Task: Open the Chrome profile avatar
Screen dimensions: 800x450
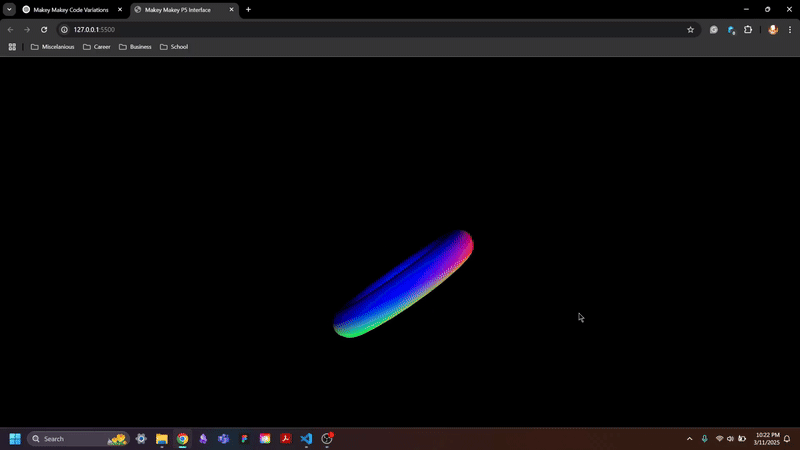Action: pos(773,30)
